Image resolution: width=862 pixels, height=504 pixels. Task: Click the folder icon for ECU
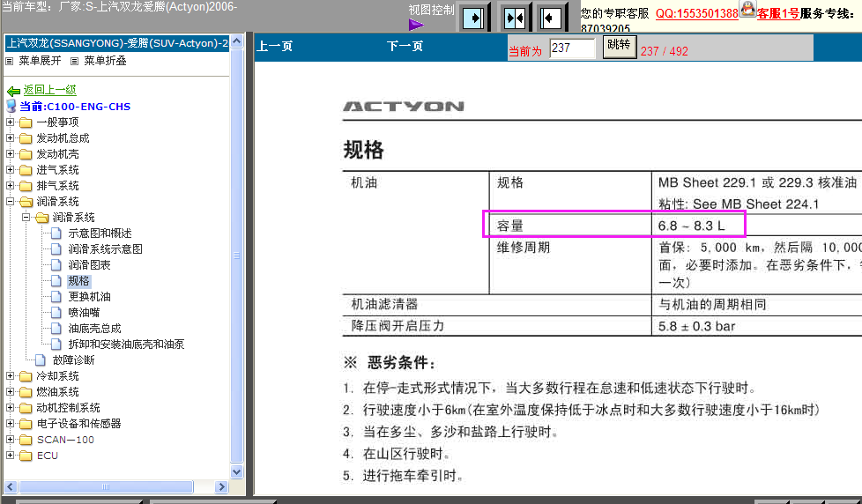(x=26, y=456)
